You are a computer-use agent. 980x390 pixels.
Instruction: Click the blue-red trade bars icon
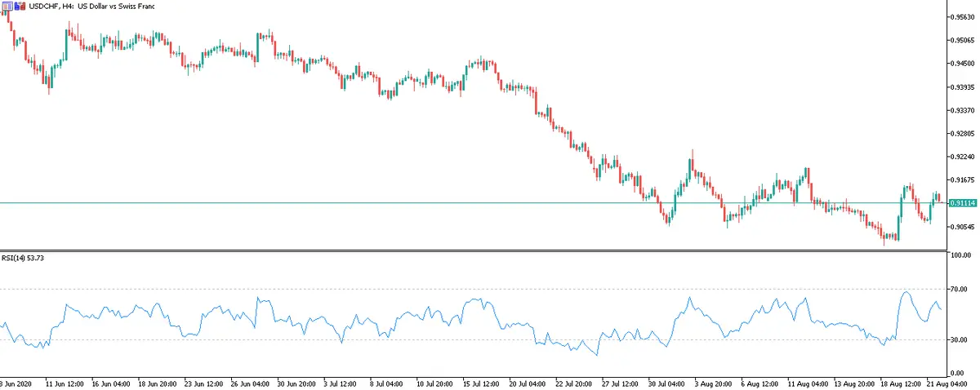(19, 6)
